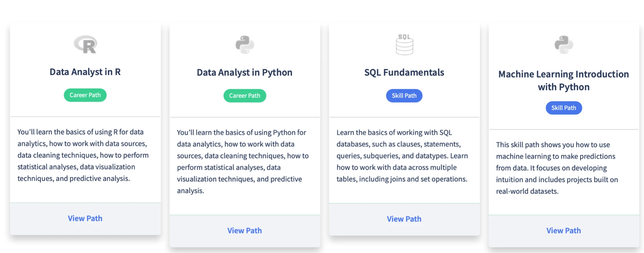Image resolution: width=644 pixels, height=253 pixels.
Task: Open the Data Analyst in R title
Action: click(x=85, y=72)
